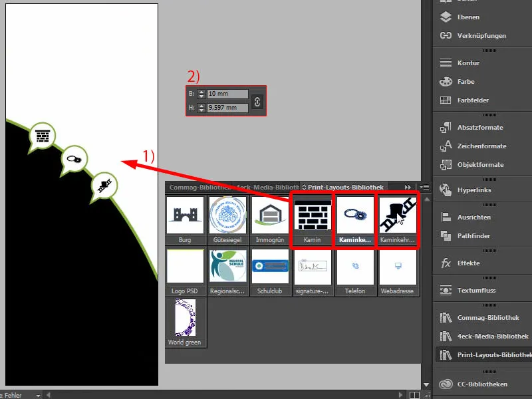
Task: Open the Verknüpfungen links panel icon
Action: tap(446, 36)
